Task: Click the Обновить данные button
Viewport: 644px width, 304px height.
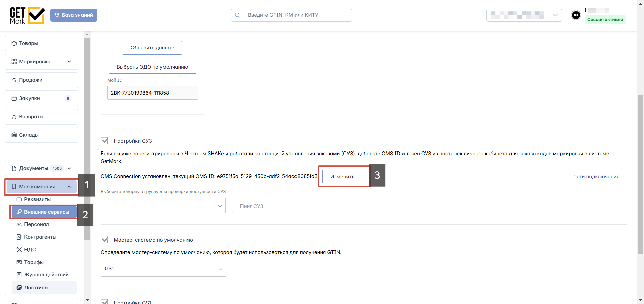Action: [152, 48]
